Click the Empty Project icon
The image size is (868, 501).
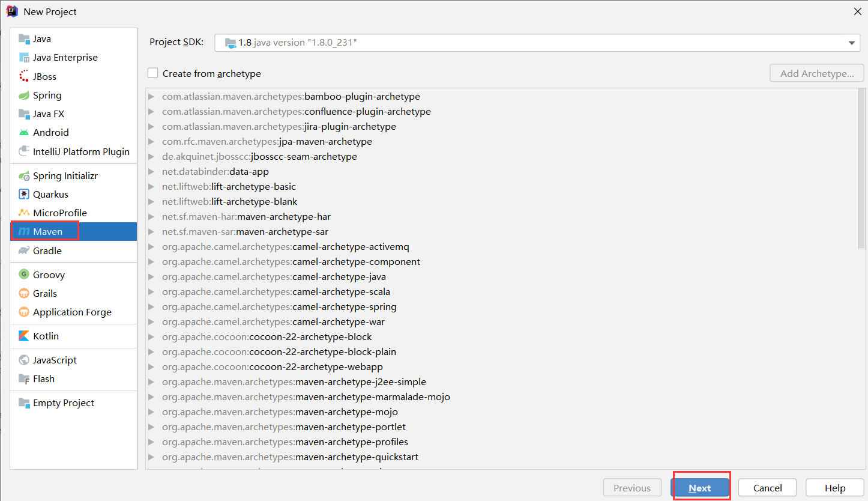click(x=24, y=402)
